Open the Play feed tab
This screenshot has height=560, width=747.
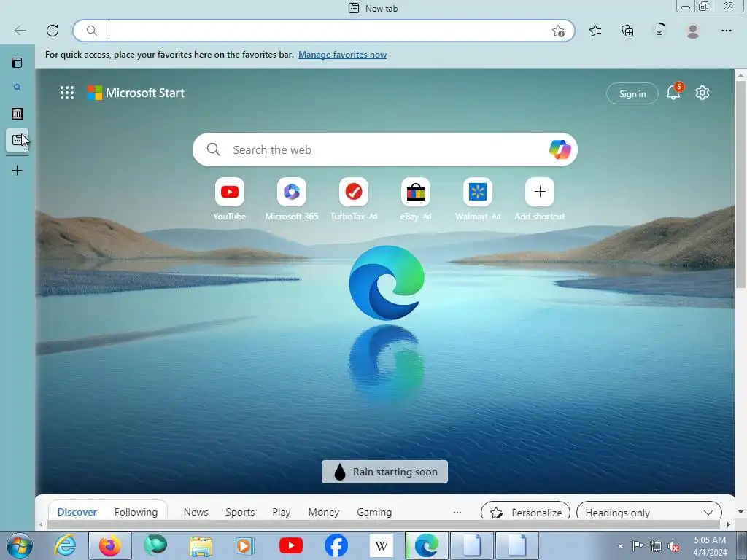[282, 512]
